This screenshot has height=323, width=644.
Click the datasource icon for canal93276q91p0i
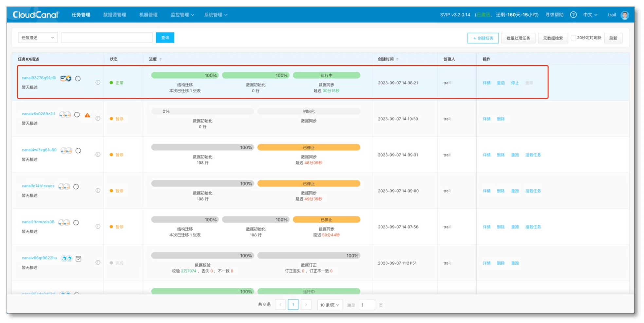tap(66, 78)
